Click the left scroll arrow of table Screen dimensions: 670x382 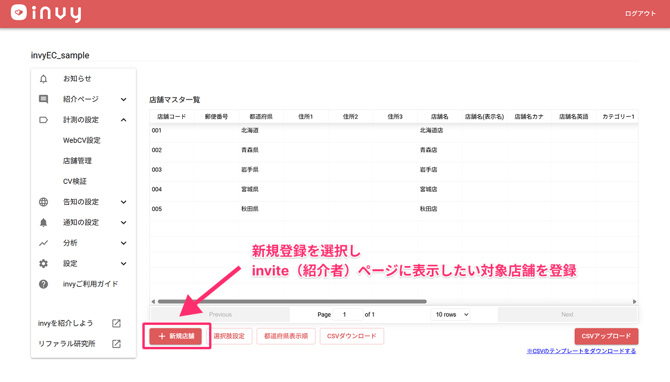pyautogui.click(x=153, y=302)
